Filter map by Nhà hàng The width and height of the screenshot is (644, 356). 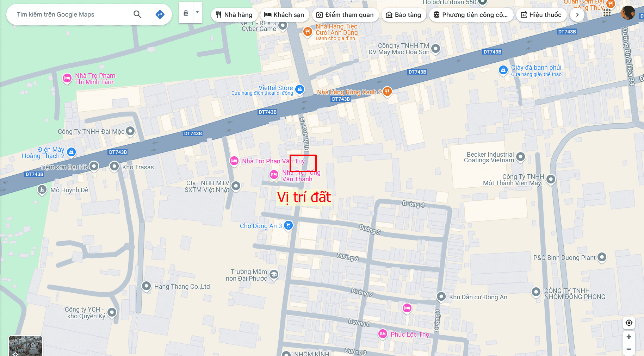[234, 15]
